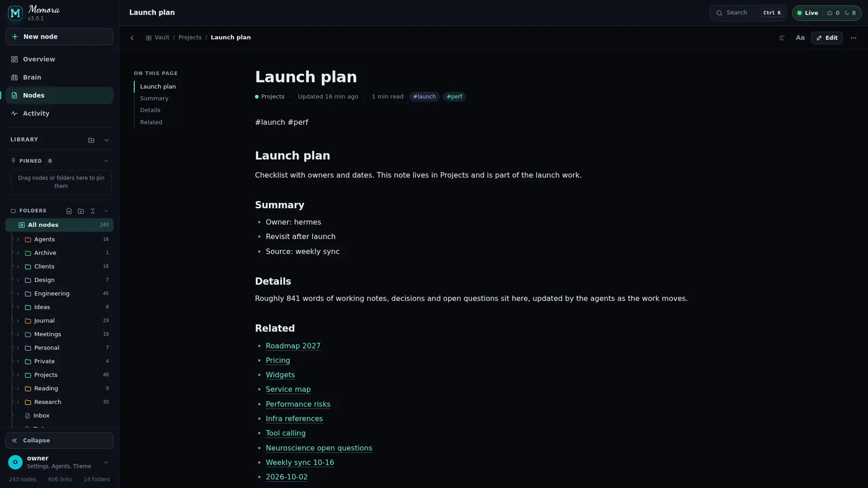Click the new note icon in Folders header

[69, 211]
